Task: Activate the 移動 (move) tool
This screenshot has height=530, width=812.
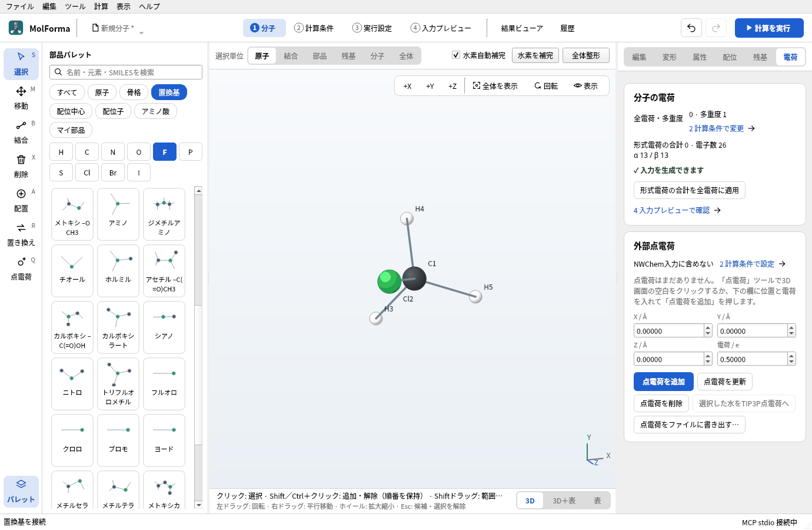Action: click(x=21, y=98)
